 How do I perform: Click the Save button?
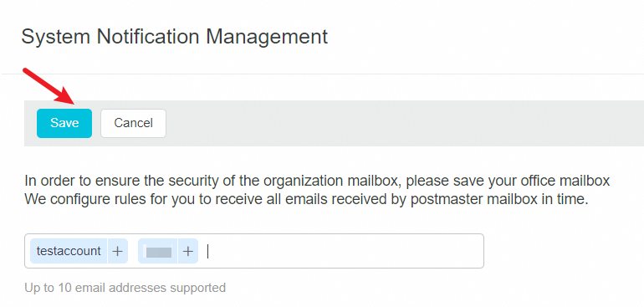point(64,123)
